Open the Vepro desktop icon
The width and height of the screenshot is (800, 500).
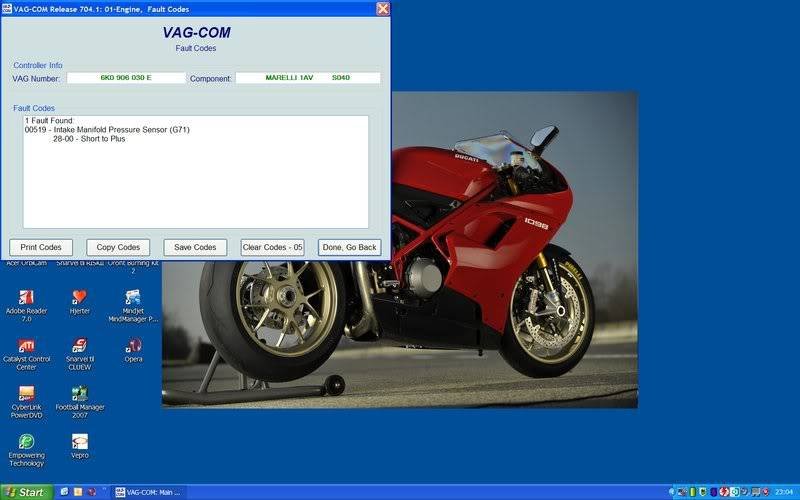pos(80,441)
